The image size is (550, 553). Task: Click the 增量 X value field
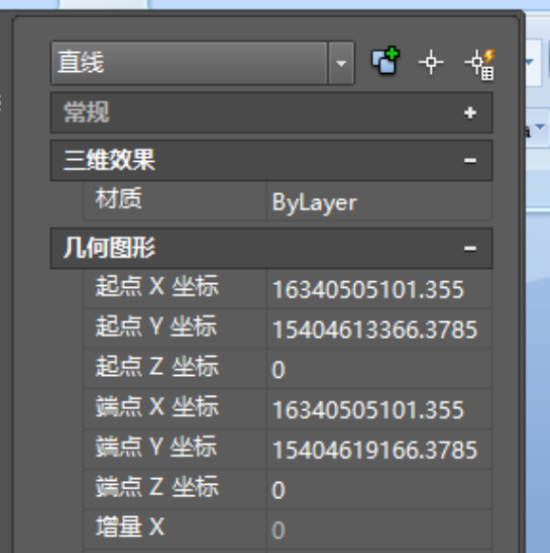pyautogui.click(x=379, y=530)
